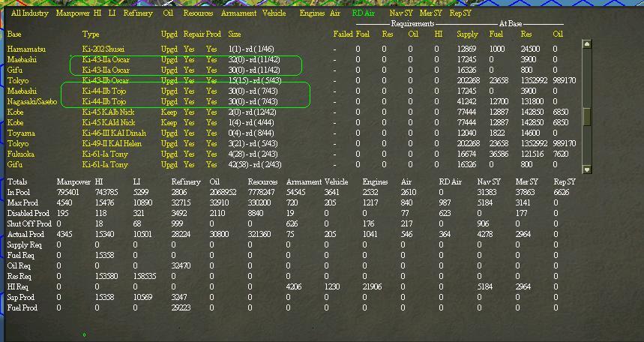Toggle Keep on the Ki-45 KAIb Nick row
The image size is (644, 342).
coord(169,112)
